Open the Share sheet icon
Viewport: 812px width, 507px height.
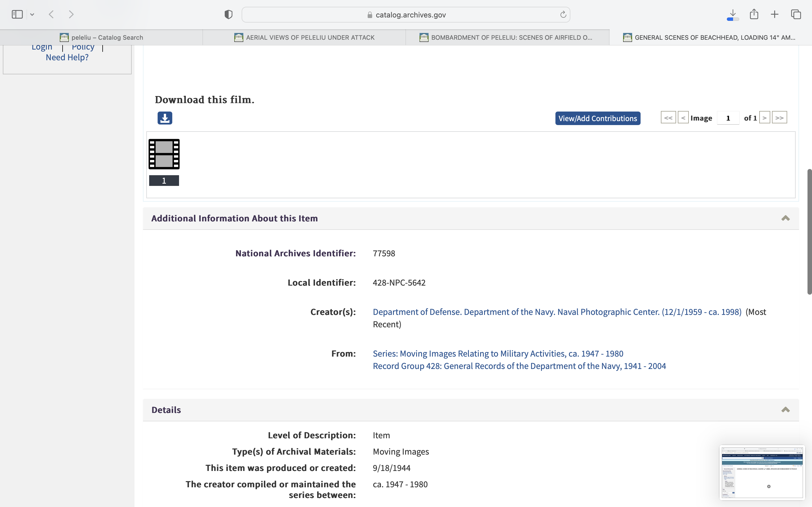click(754, 14)
